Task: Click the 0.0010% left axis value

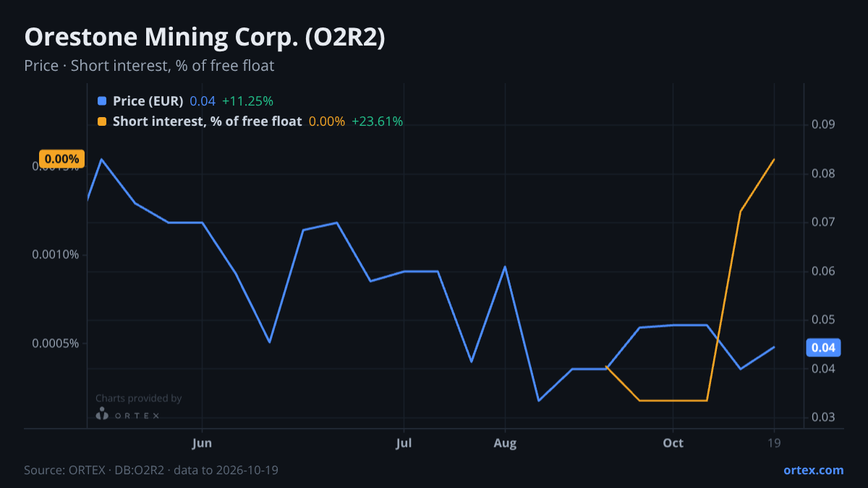Action: (56, 255)
